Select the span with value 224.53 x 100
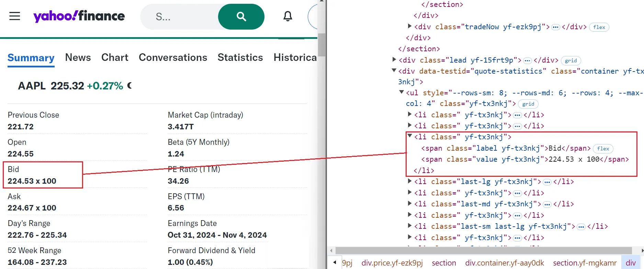Screen dimensions: 644x269 [x=525, y=159]
